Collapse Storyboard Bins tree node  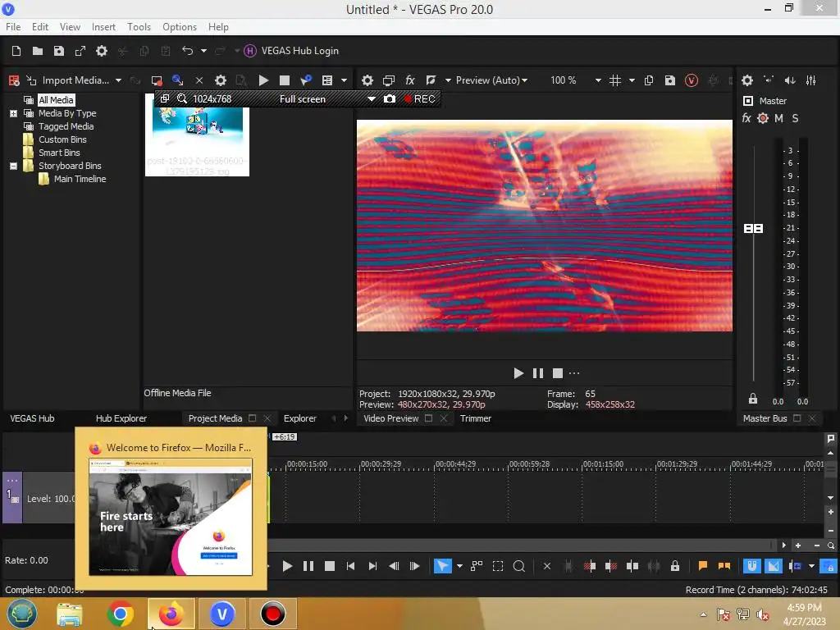pos(13,166)
